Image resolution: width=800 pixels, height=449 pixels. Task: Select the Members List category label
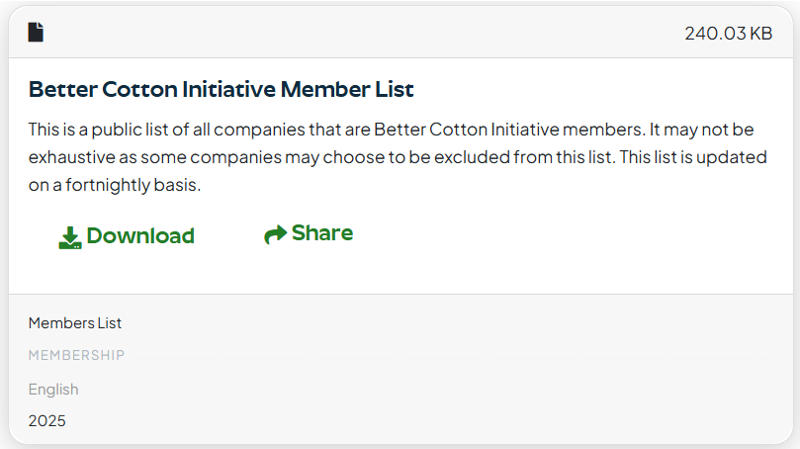[75, 323]
